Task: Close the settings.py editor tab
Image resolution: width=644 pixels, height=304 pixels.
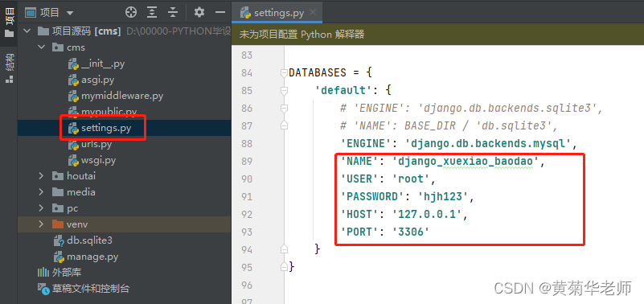Action: pos(313,12)
